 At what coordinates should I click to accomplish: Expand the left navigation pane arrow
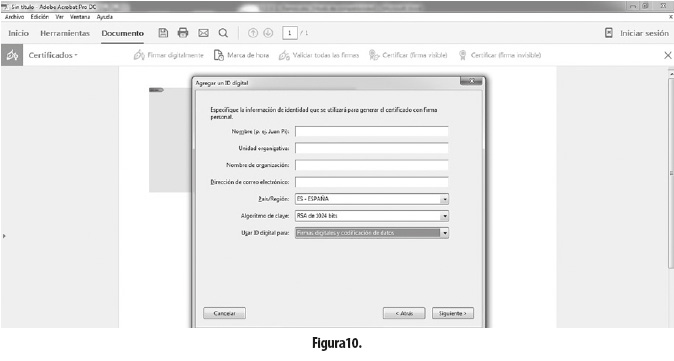4,236
